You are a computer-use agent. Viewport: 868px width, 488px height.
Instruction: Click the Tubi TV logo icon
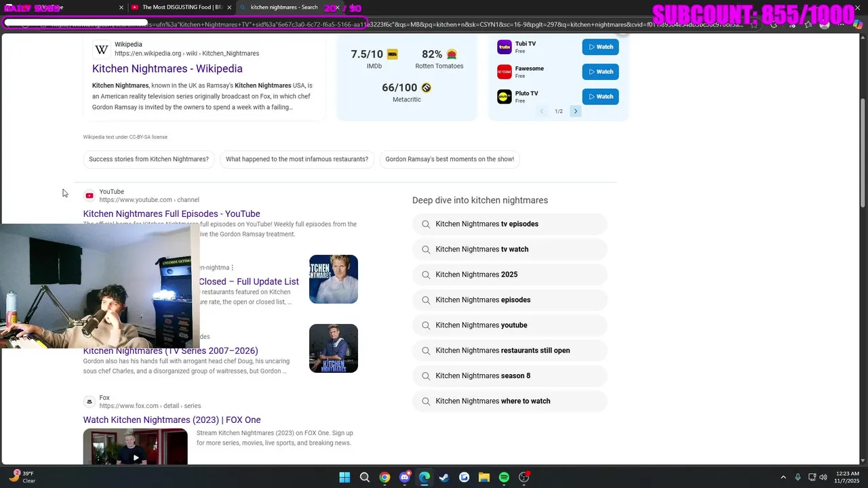(505, 47)
